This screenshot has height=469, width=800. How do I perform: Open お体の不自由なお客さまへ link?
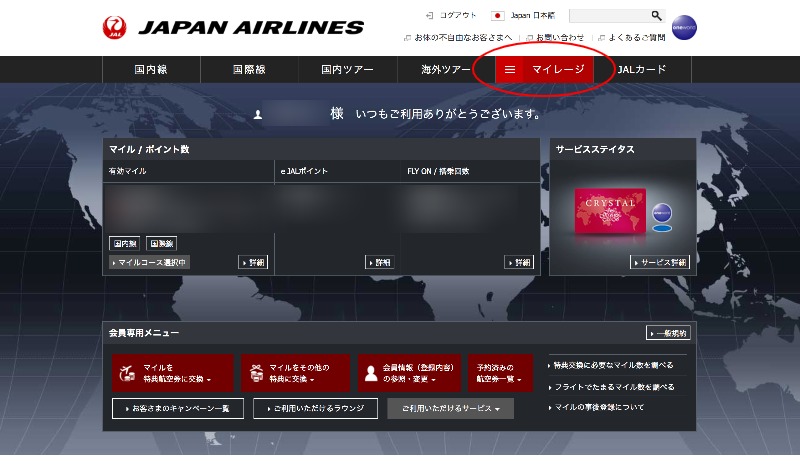click(463, 37)
